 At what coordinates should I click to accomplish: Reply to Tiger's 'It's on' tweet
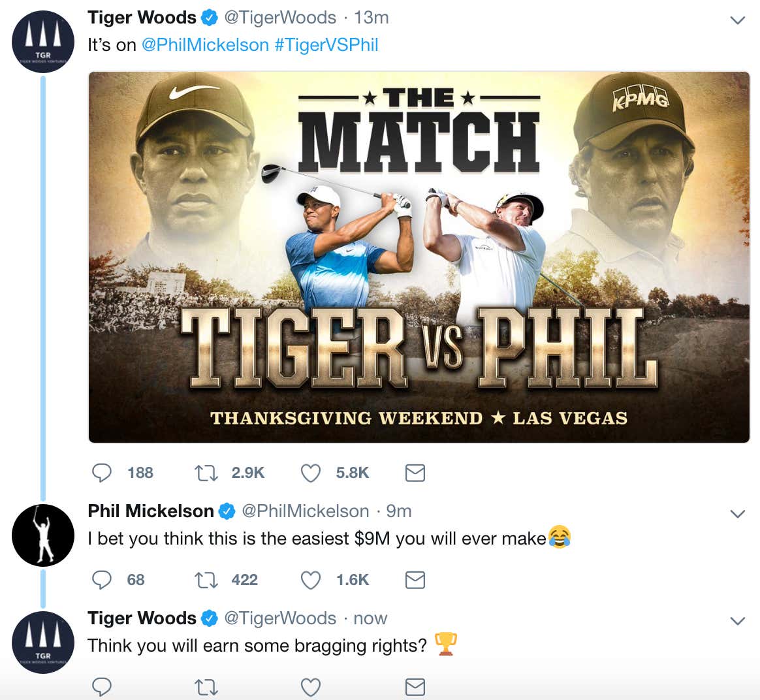(x=102, y=473)
